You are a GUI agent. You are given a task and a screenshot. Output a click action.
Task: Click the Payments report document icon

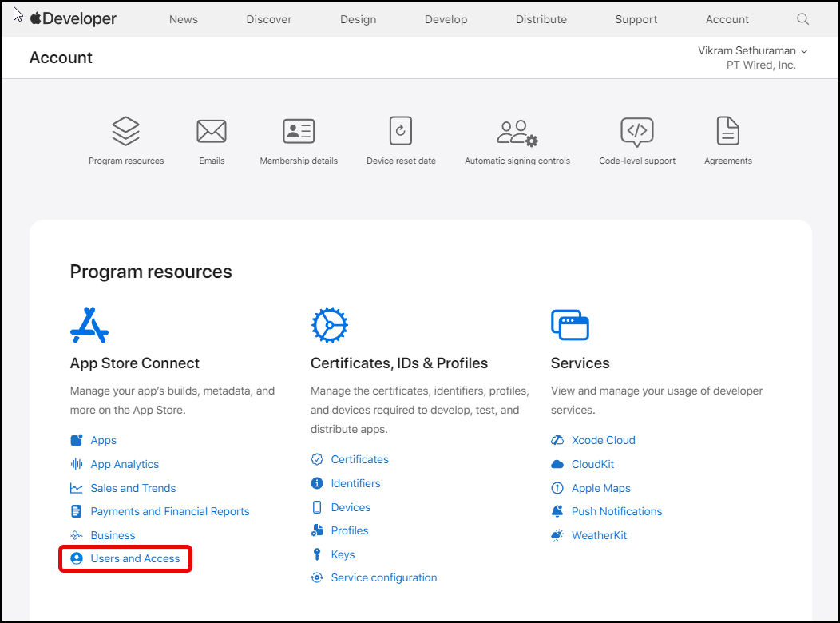tap(77, 511)
